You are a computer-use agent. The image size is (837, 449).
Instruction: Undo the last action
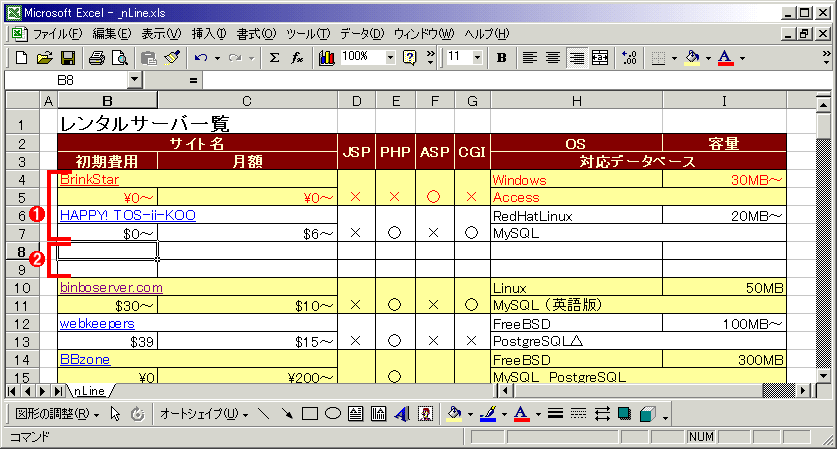tap(201, 58)
